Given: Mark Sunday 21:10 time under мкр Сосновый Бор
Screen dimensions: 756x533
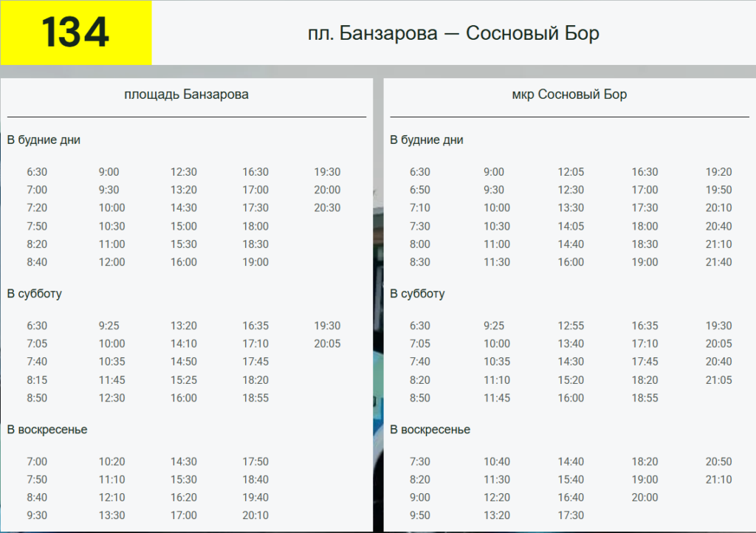Looking at the screenshot, I should coord(719,480).
